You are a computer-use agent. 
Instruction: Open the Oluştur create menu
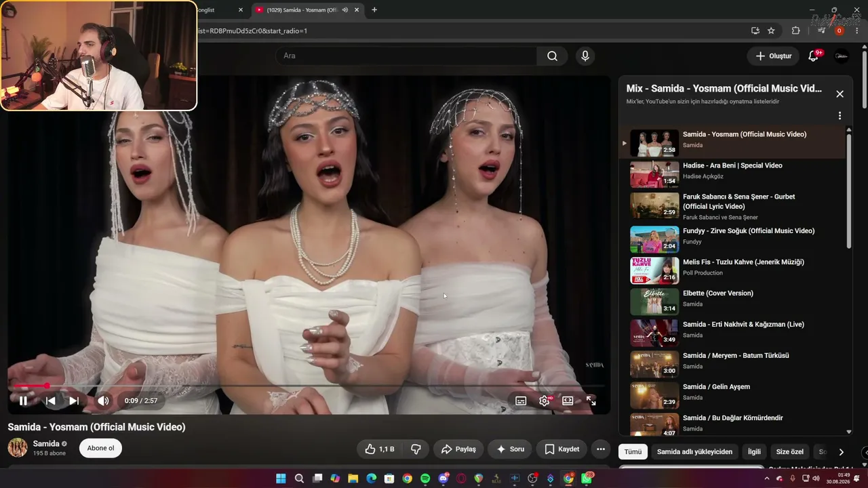[773, 56]
